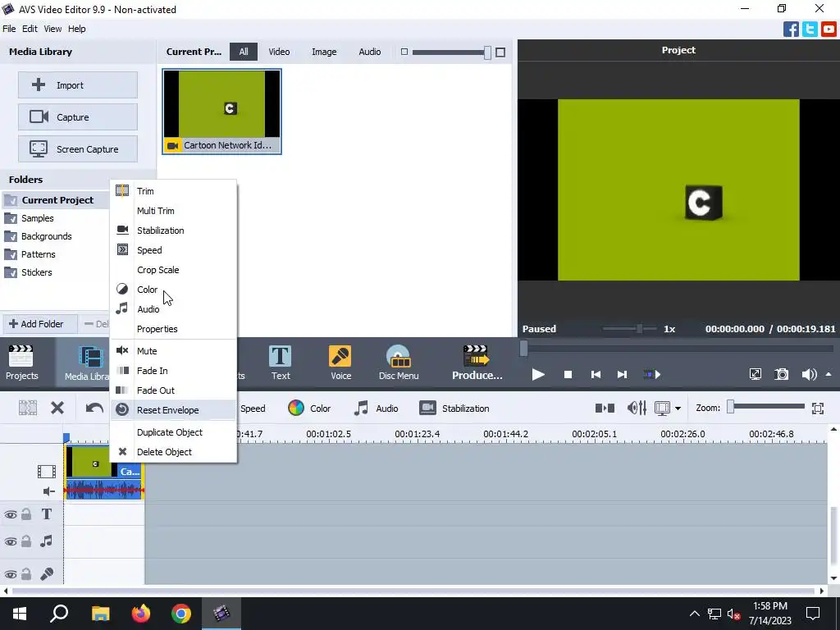Choose Mute in the context menu
The height and width of the screenshot is (630, 840).
point(173,351)
